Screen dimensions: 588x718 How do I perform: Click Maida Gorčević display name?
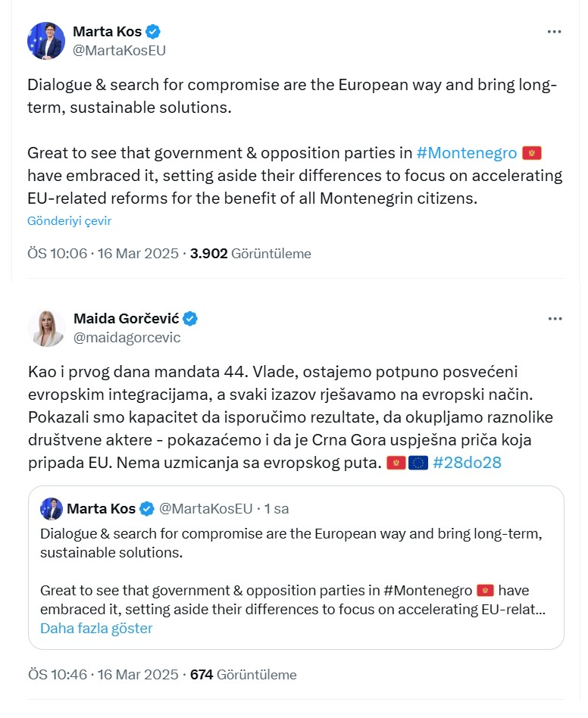point(125,318)
